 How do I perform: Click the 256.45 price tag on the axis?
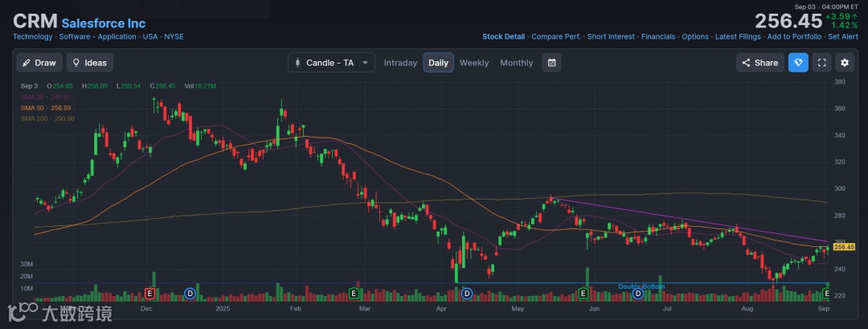[x=844, y=247]
